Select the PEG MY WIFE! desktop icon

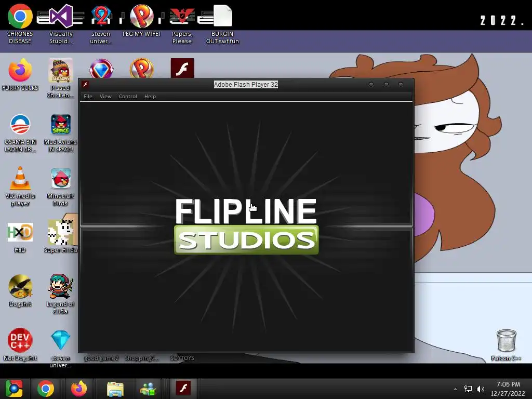141,20
